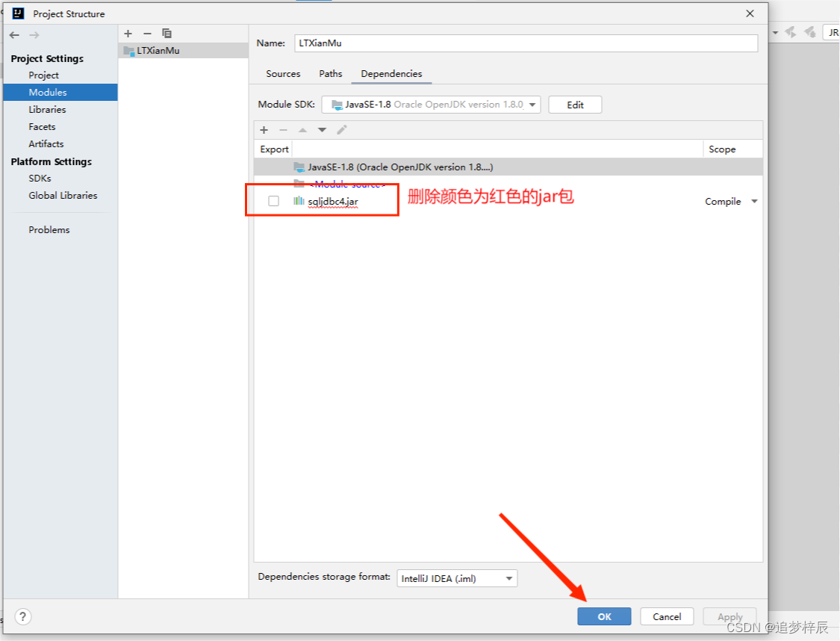Select Modules in the sidebar
The image size is (840, 641).
(x=60, y=92)
